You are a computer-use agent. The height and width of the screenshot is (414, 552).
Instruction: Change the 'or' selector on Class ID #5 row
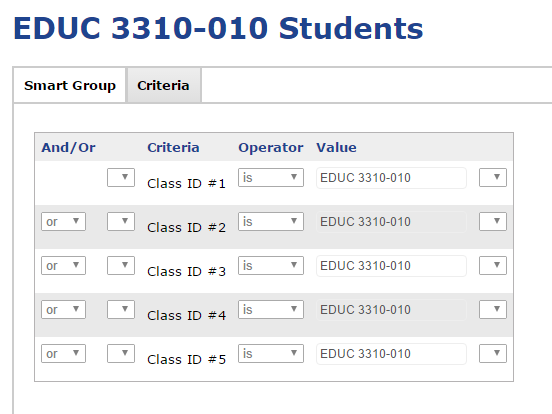[63, 353]
